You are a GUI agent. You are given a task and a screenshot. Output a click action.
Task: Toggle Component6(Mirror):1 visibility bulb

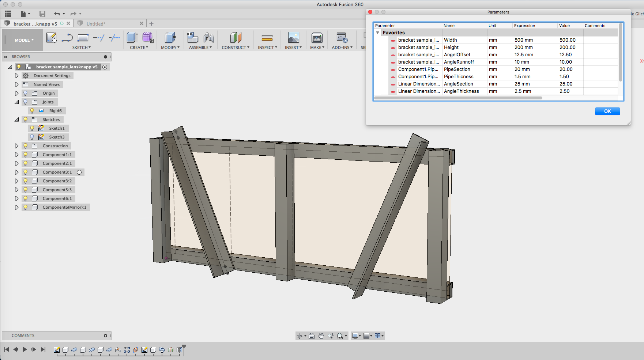[25, 207]
